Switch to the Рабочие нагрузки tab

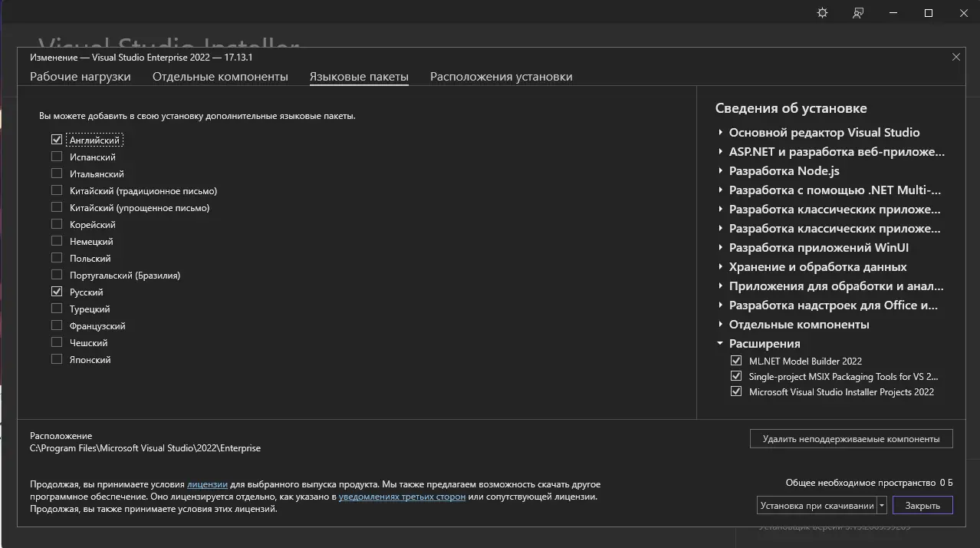81,77
